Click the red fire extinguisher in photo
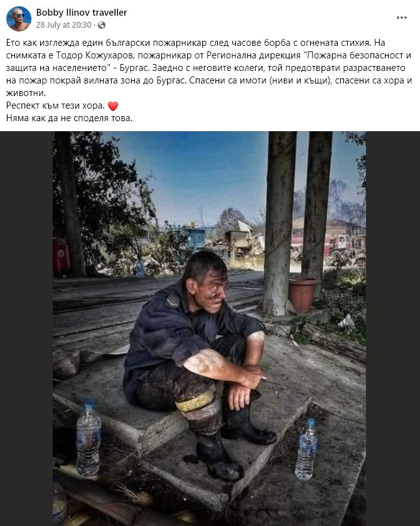 [x=61, y=255]
